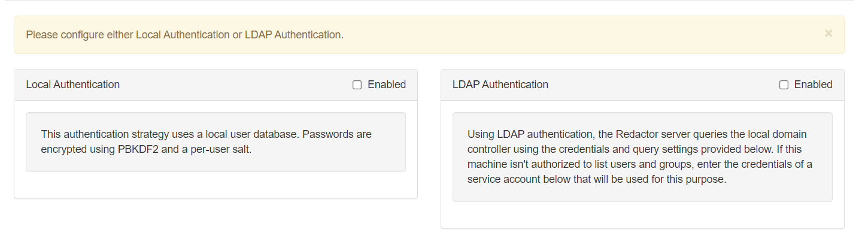Click the LDAP description text box
Screen dimensions: 868x244
pyautogui.click(x=642, y=157)
